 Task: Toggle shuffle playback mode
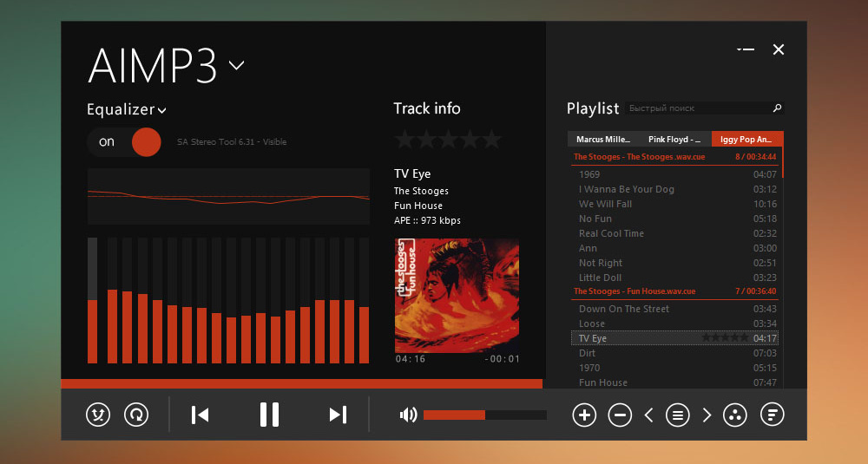[x=98, y=415]
